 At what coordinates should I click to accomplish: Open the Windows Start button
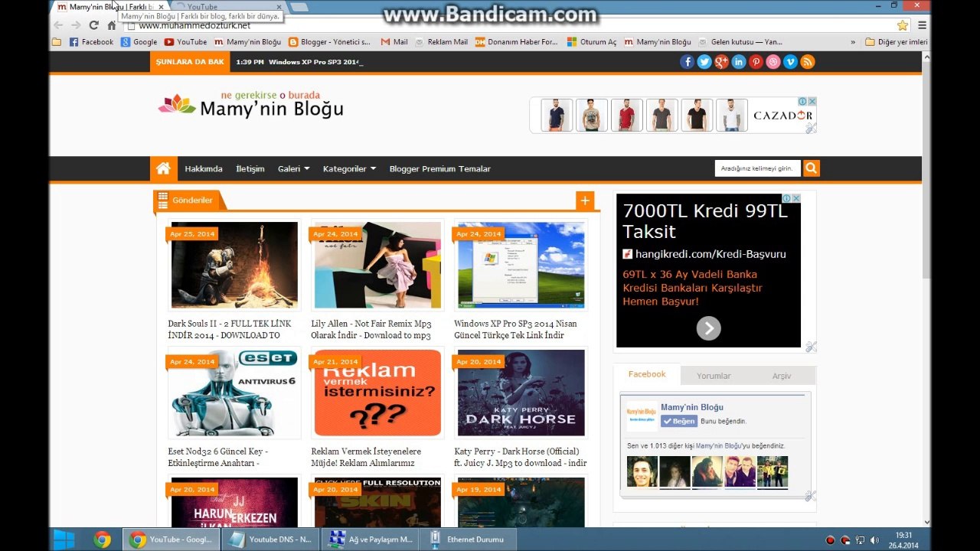[64, 540]
